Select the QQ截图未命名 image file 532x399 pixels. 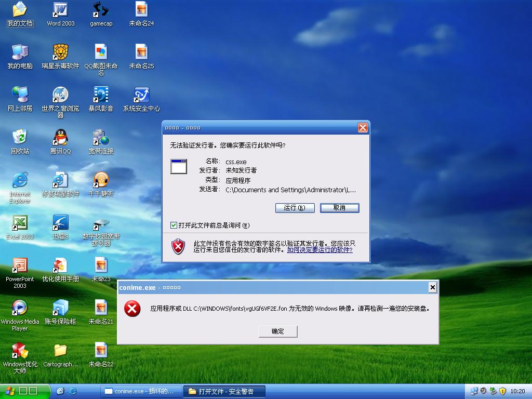[101, 60]
